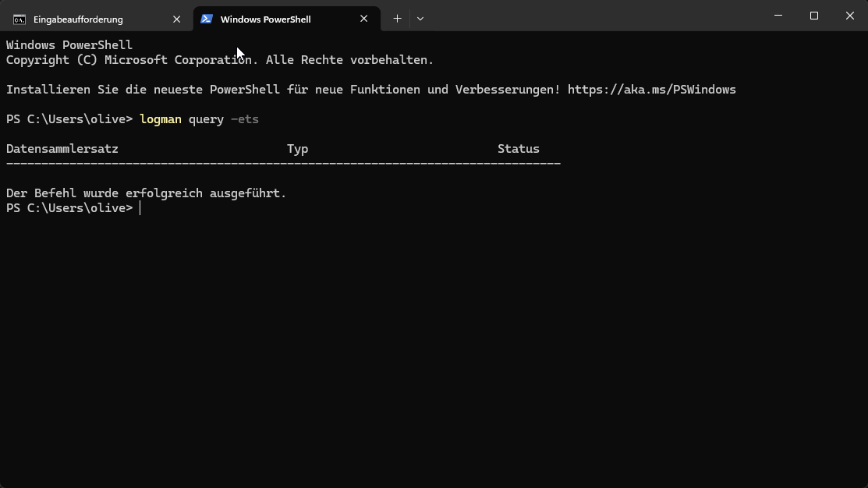Screen dimensions: 868x488
Task: Click the Datensammlersatz column header
Action: [62, 149]
